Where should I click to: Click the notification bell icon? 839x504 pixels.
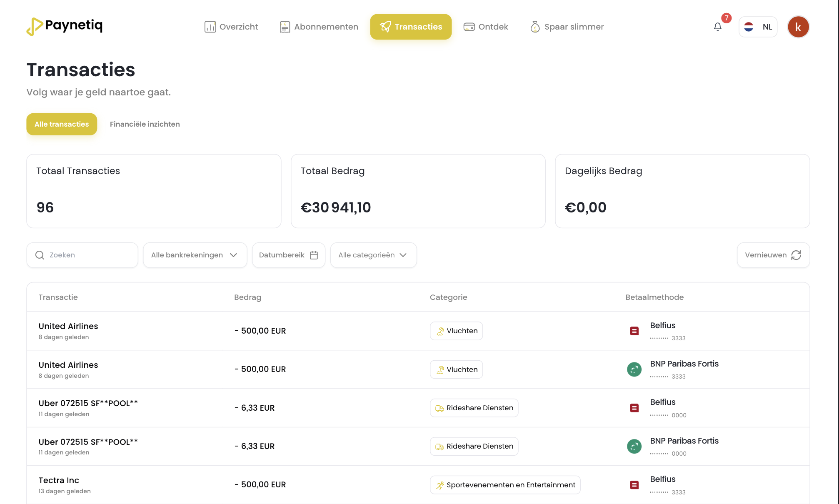pos(717,27)
